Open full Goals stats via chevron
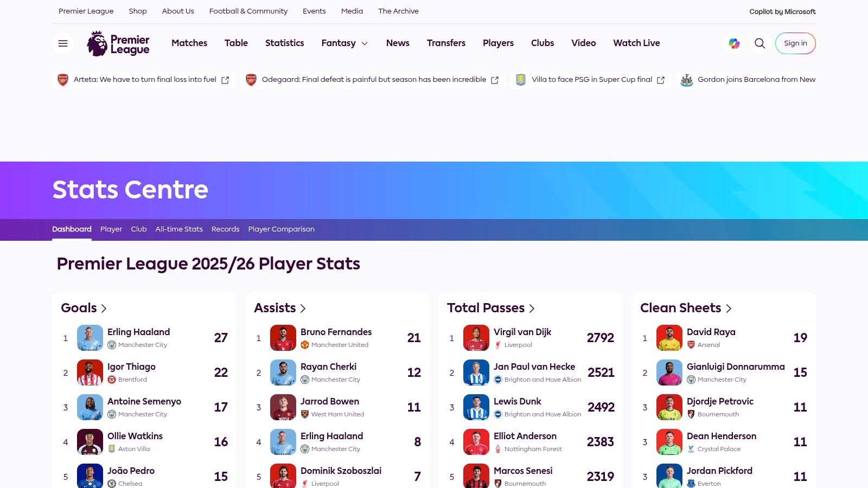 pos(104,309)
